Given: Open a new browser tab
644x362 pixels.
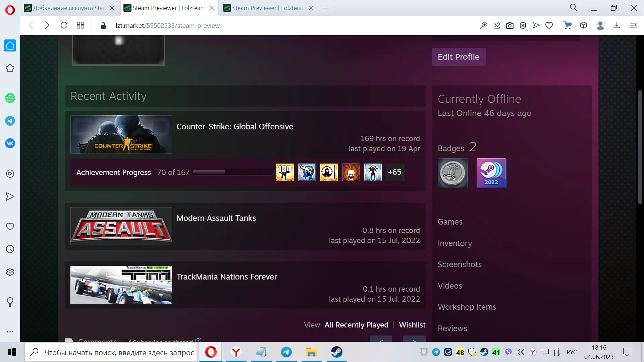Looking at the screenshot, I should coord(326,8).
